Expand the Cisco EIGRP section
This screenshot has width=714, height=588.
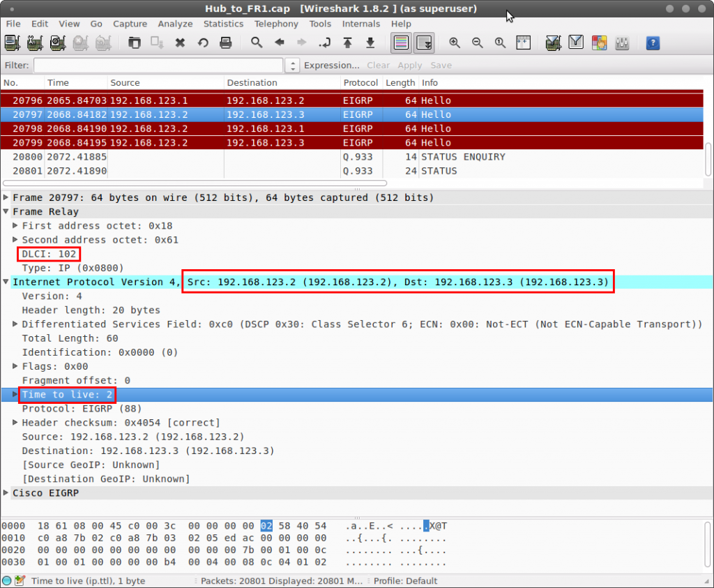[6, 492]
